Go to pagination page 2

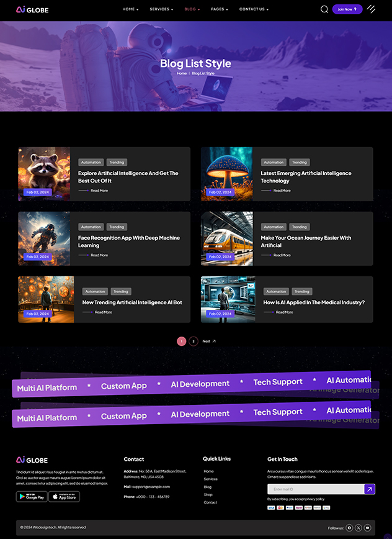(x=194, y=341)
